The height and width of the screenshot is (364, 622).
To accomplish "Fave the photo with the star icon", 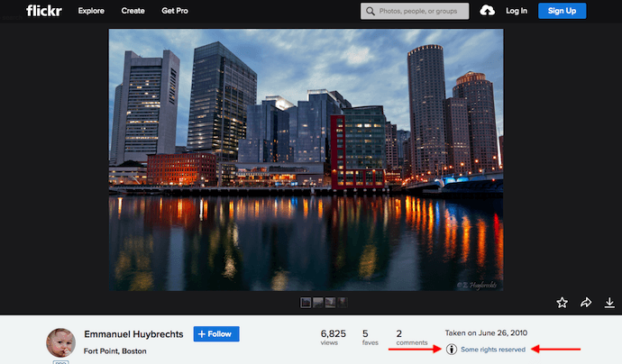I will pos(563,303).
